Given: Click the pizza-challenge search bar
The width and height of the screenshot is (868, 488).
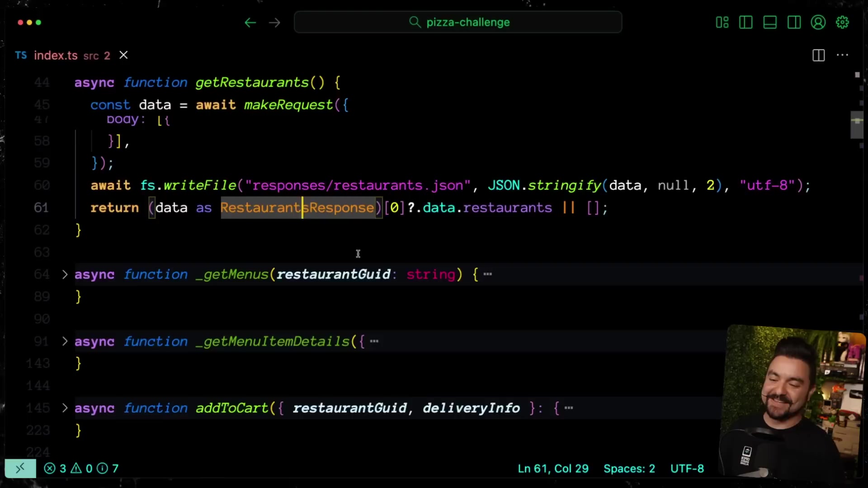Looking at the screenshot, I should tap(458, 22).
